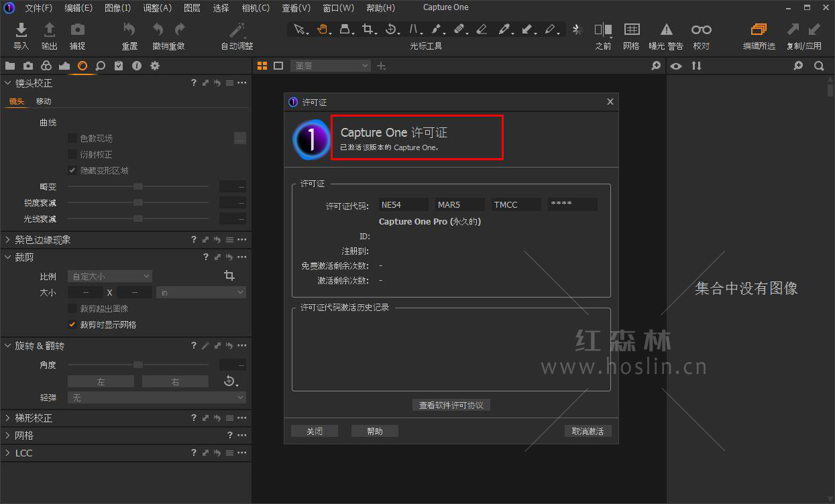Open the 轻弹 dropdown showing 无
The image size is (835, 504).
[157, 398]
